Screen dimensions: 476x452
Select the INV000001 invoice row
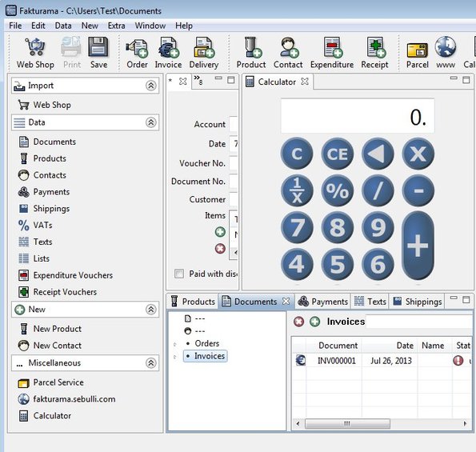tap(382, 361)
